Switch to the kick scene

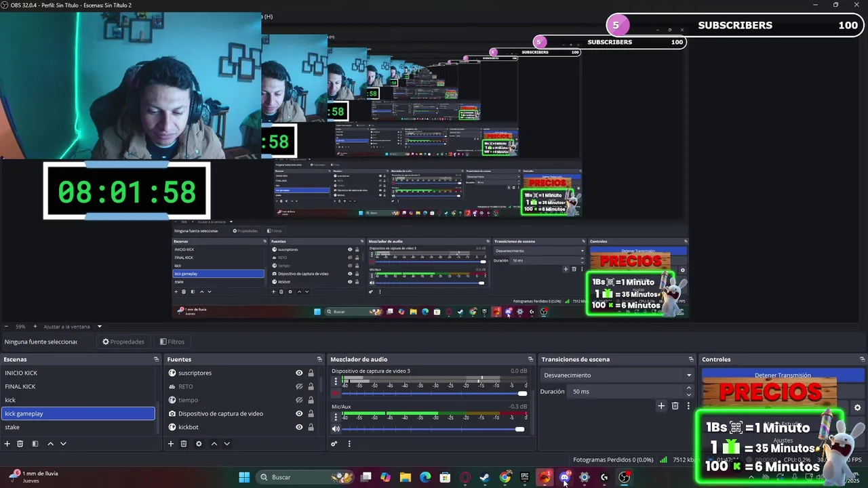[x=78, y=400]
